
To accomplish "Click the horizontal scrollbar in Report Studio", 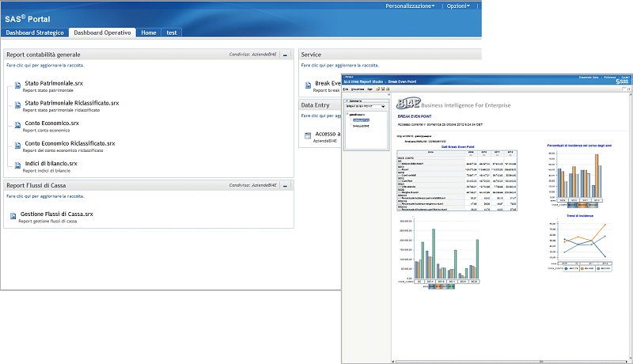I will tap(510, 362).
